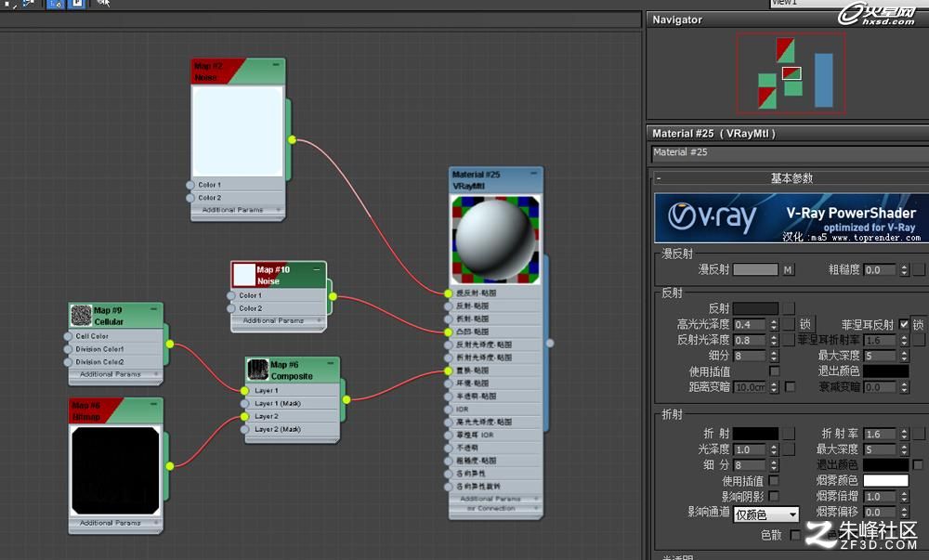The width and height of the screenshot is (929, 560).
Task: Click Layer 1 socket on Composite node
Action: coord(244,391)
